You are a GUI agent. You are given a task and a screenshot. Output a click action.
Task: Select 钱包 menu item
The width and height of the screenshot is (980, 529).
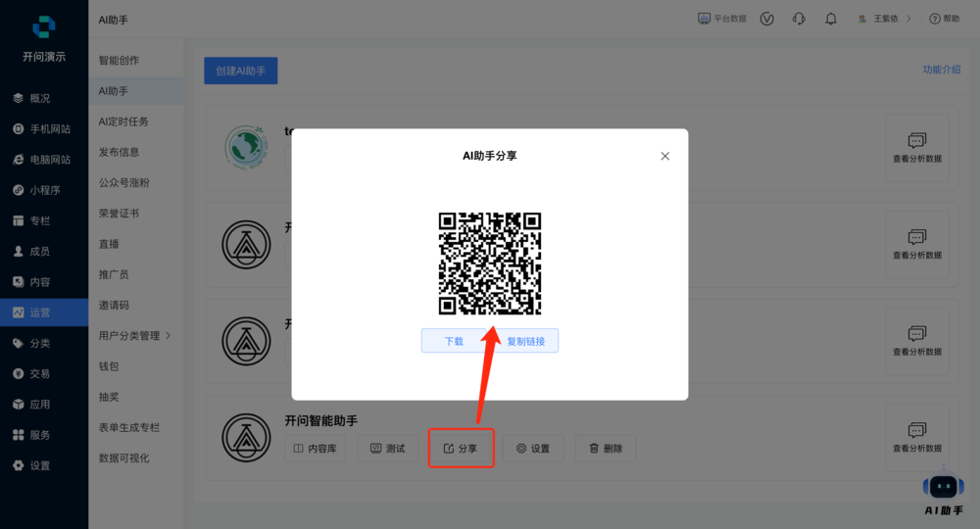click(135, 366)
